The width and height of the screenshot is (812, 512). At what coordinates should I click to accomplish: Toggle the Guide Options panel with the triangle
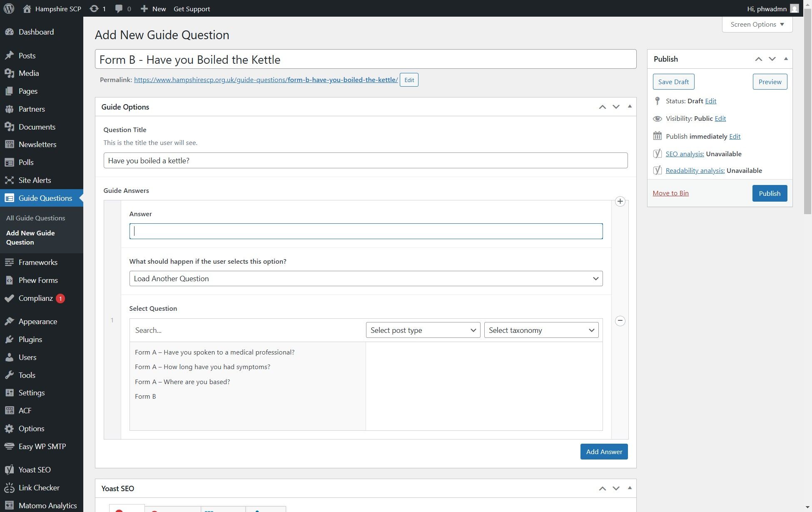point(630,107)
